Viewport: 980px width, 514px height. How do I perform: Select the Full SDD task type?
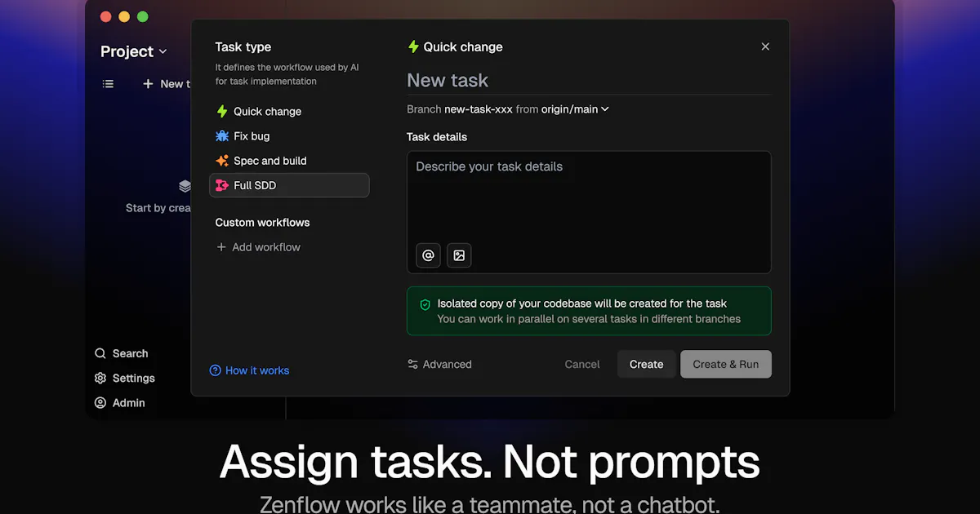pos(289,185)
